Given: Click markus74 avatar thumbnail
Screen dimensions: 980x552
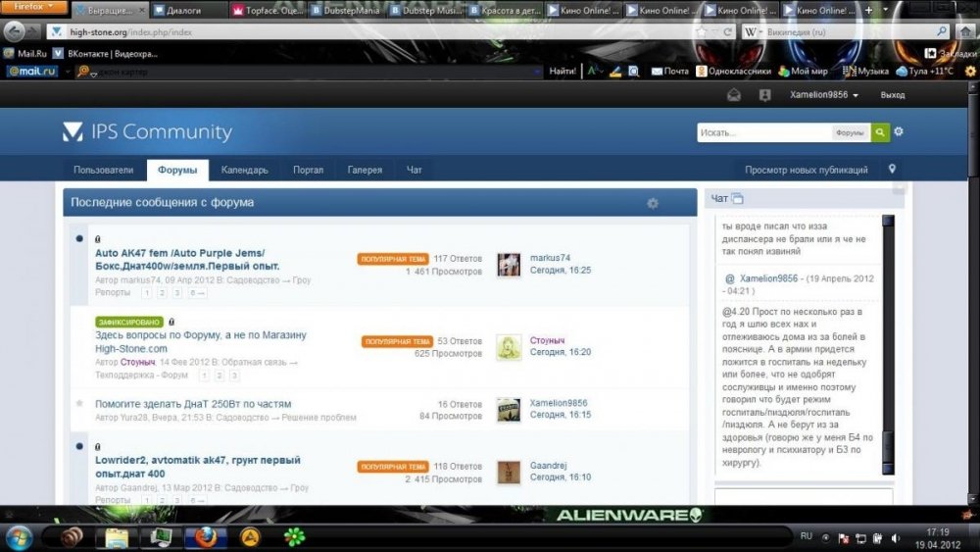Looking at the screenshot, I should [x=509, y=265].
